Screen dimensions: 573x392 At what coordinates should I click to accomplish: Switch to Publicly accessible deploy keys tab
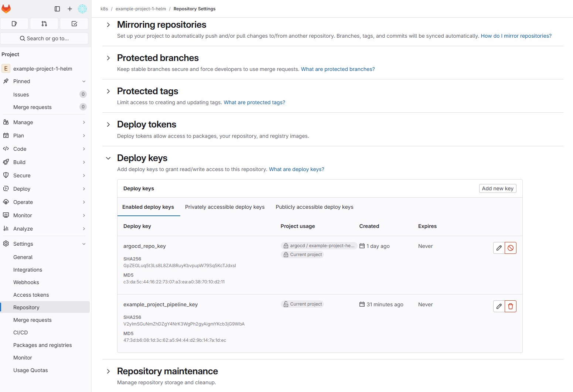click(314, 207)
